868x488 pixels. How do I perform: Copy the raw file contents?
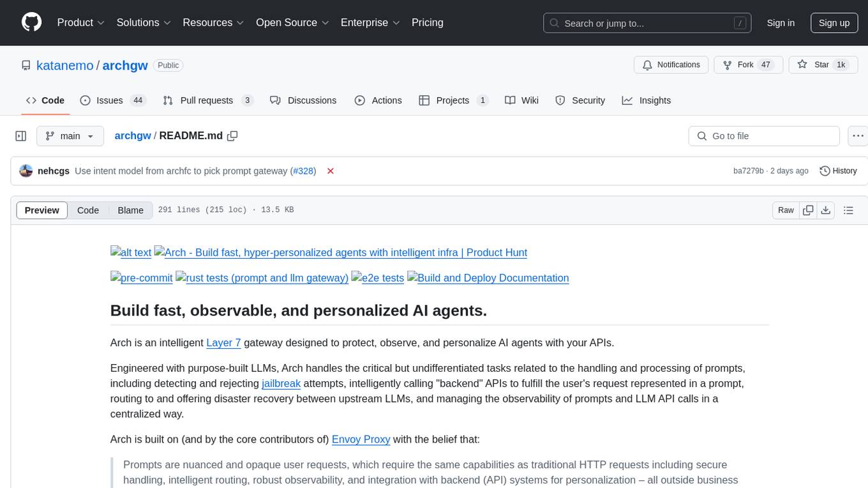pyautogui.click(x=808, y=210)
